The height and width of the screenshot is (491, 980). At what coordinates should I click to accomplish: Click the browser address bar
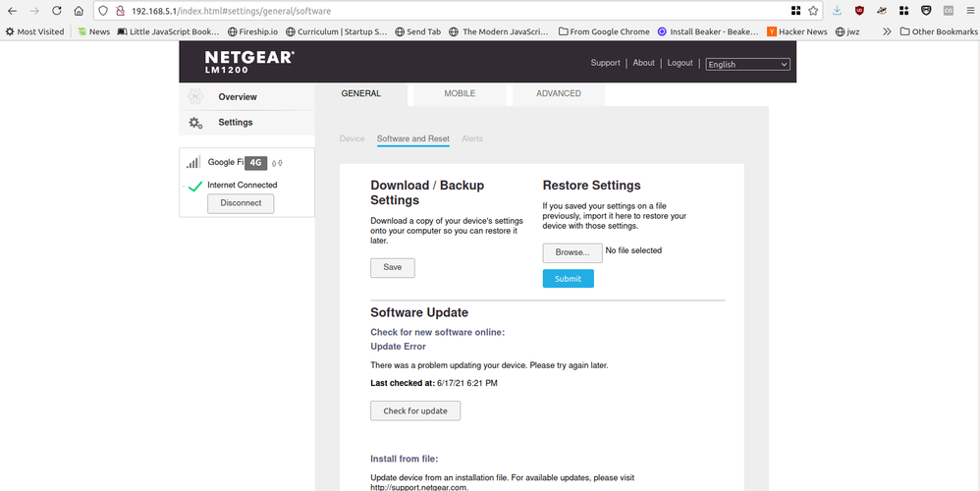[442, 11]
